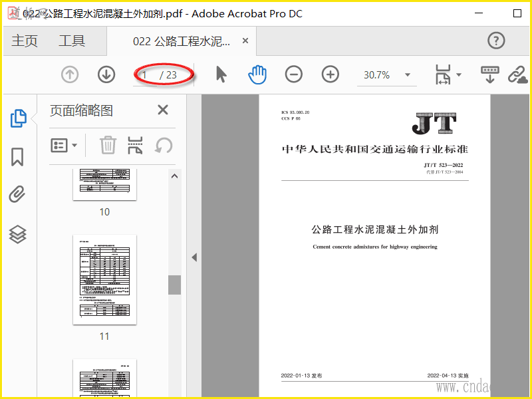
Task: Zoom out with the minus button
Action: click(294, 74)
